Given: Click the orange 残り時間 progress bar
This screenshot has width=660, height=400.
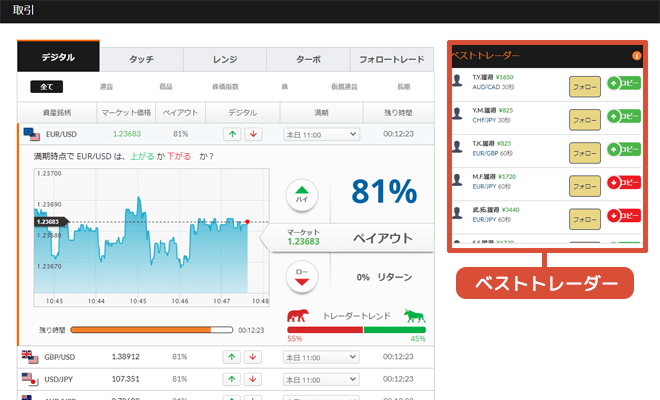Looking at the screenshot, I should 152,330.
